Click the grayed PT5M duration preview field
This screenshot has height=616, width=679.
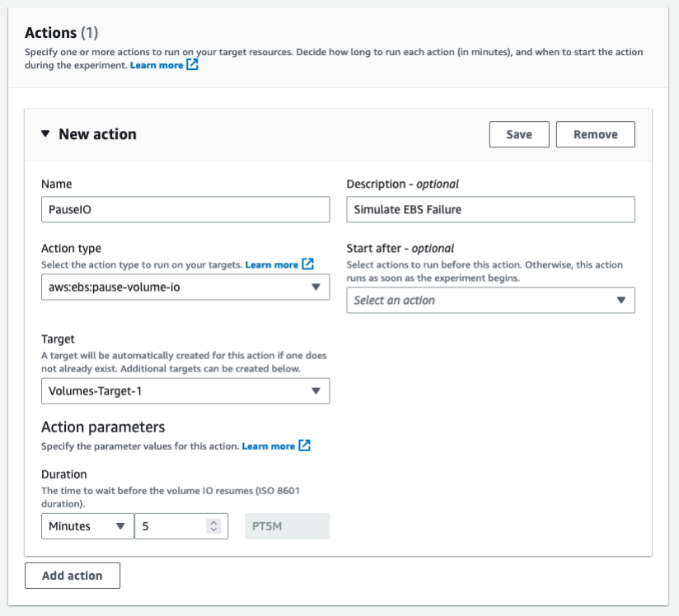pyautogui.click(x=286, y=526)
